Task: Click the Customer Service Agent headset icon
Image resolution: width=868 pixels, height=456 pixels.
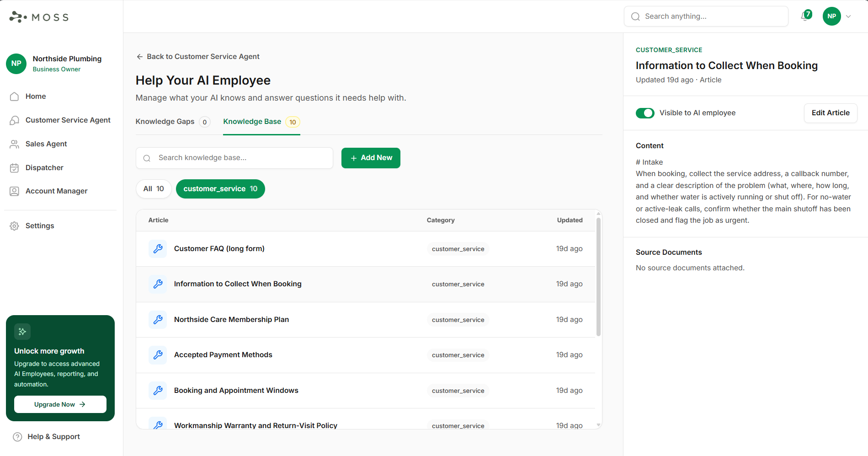Action: tap(15, 120)
